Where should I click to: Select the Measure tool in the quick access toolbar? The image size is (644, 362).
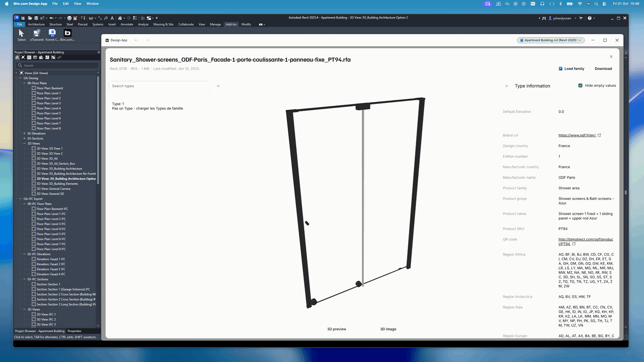[101, 18]
